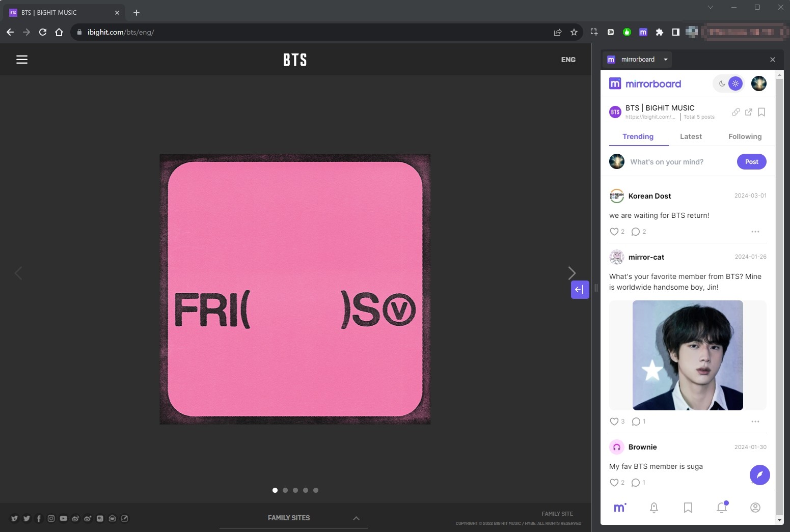
Task: Switch to the Latest tab
Action: 691,136
